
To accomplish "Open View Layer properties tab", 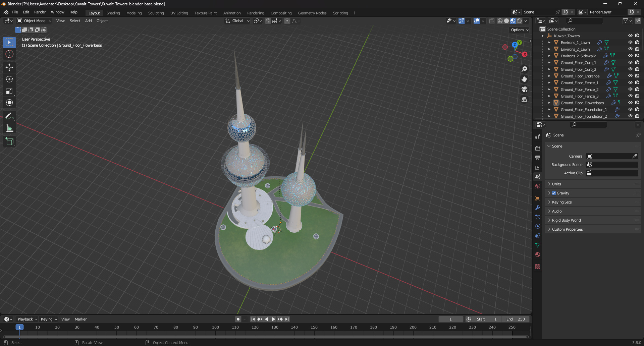I will (x=538, y=167).
